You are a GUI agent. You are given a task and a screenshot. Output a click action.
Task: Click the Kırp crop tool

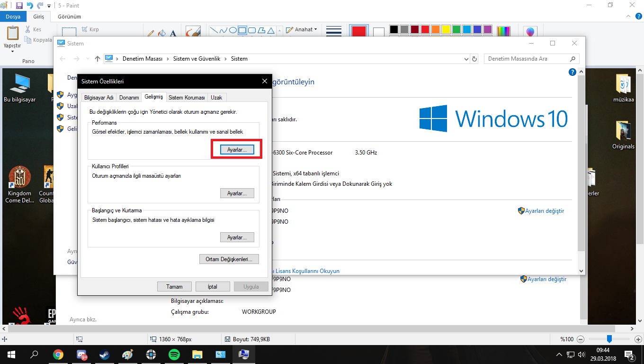[90, 29]
